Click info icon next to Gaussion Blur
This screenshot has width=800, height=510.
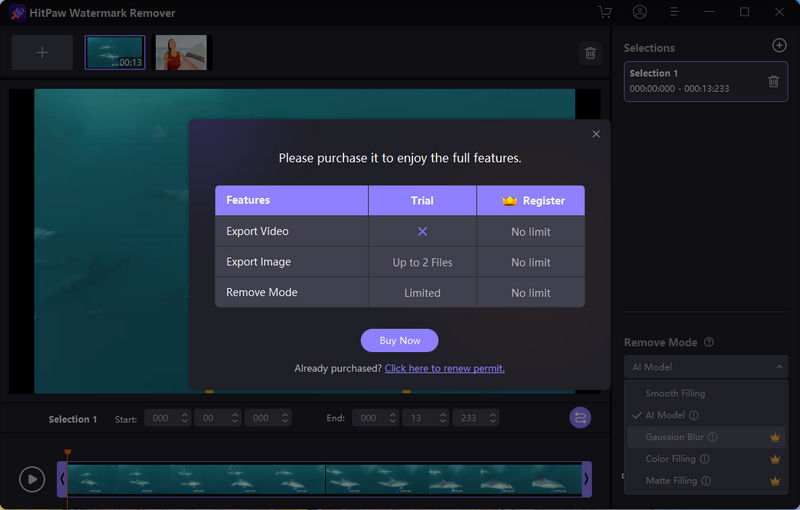pyautogui.click(x=713, y=437)
